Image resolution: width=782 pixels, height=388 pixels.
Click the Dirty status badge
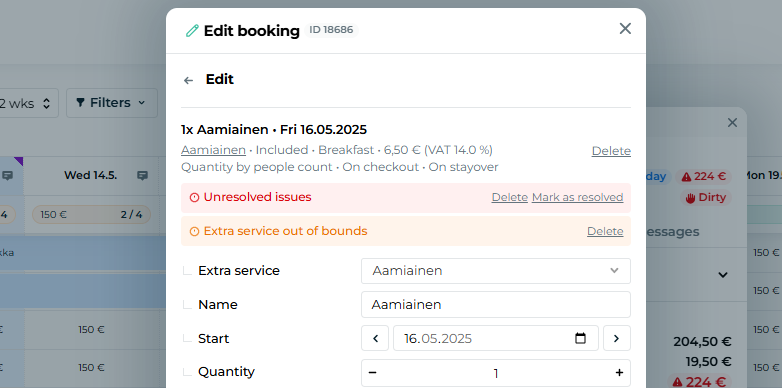[706, 197]
